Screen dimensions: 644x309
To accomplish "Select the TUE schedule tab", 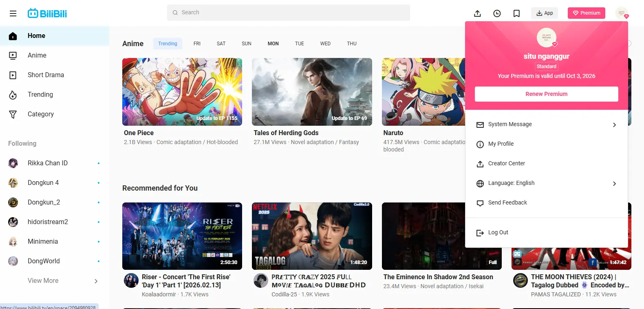I will point(300,44).
